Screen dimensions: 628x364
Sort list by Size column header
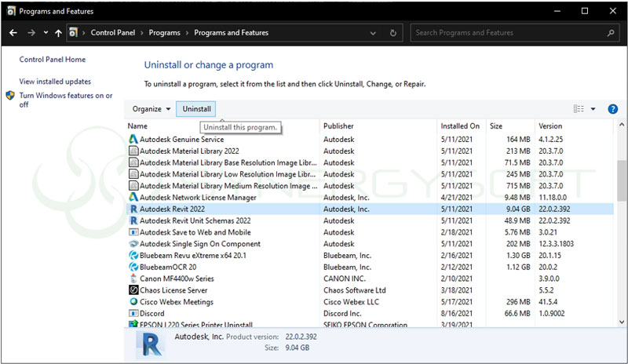pyautogui.click(x=496, y=126)
